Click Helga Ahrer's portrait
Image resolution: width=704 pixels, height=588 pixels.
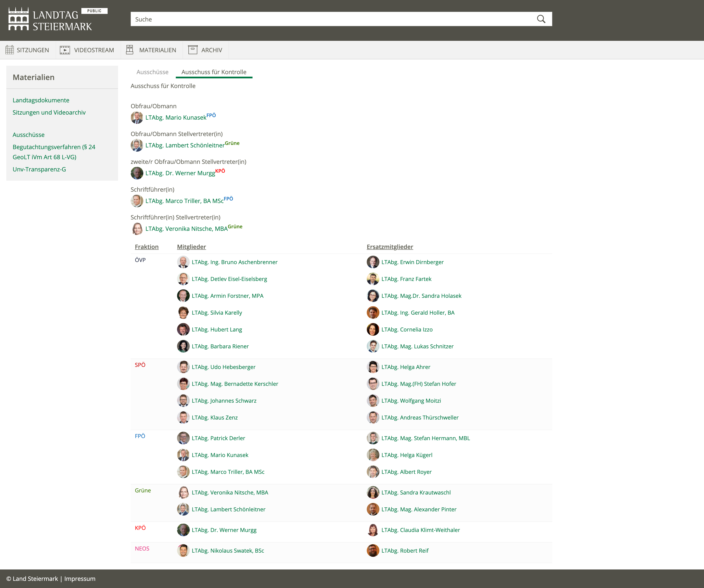click(373, 367)
